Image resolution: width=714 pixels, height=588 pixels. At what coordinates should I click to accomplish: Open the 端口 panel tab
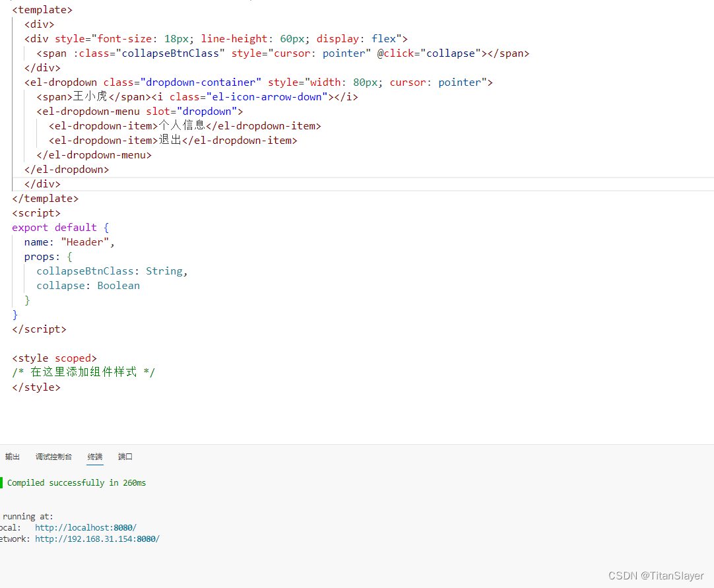click(125, 457)
